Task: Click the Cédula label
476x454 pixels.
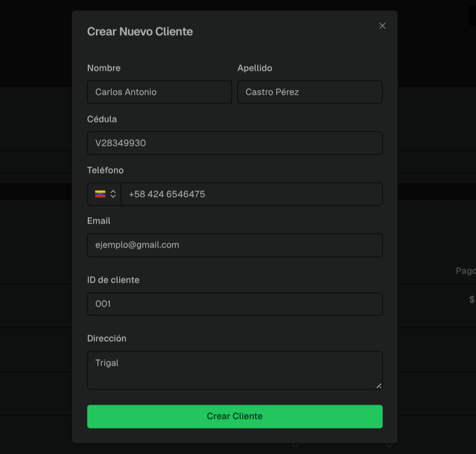Action: coord(102,119)
